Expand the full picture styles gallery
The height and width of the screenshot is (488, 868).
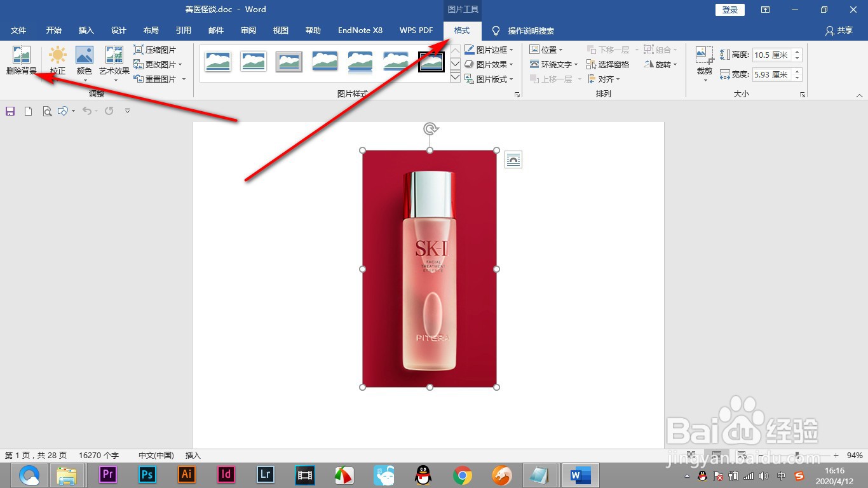pos(455,78)
